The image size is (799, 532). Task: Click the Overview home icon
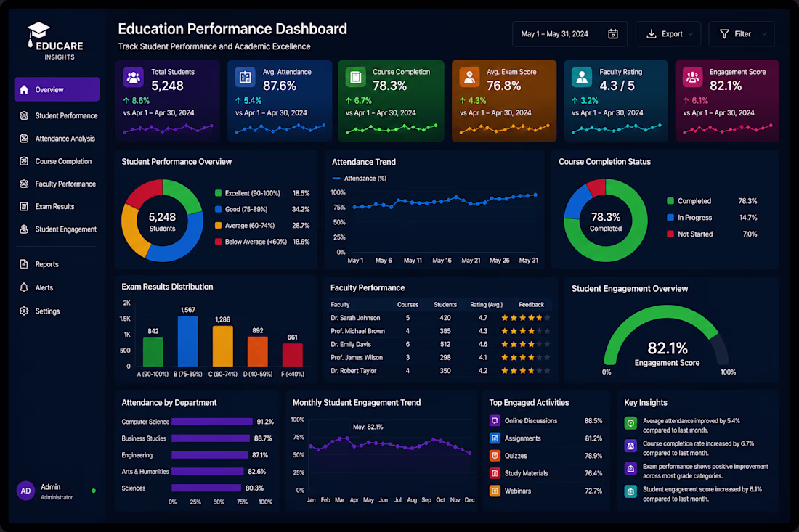pyautogui.click(x=24, y=89)
